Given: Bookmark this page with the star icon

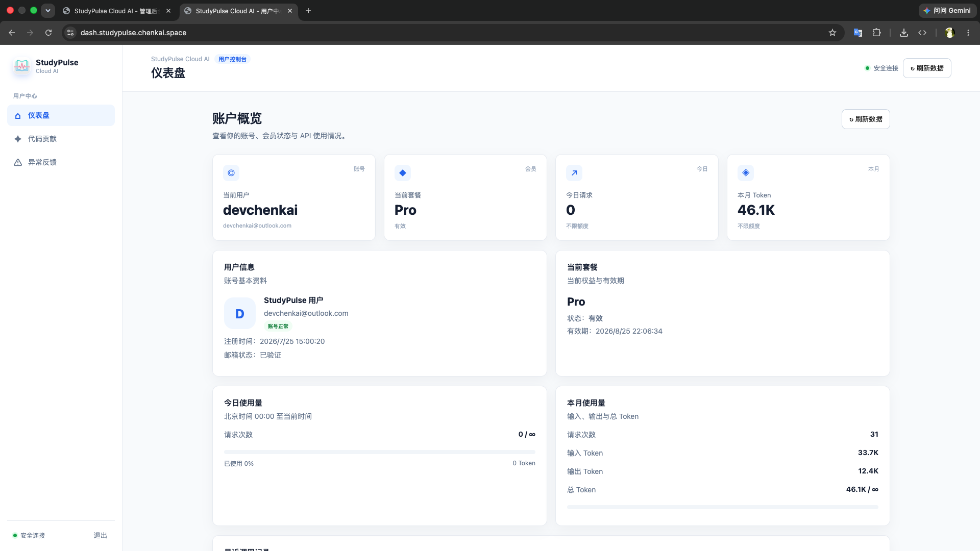Looking at the screenshot, I should [832, 33].
